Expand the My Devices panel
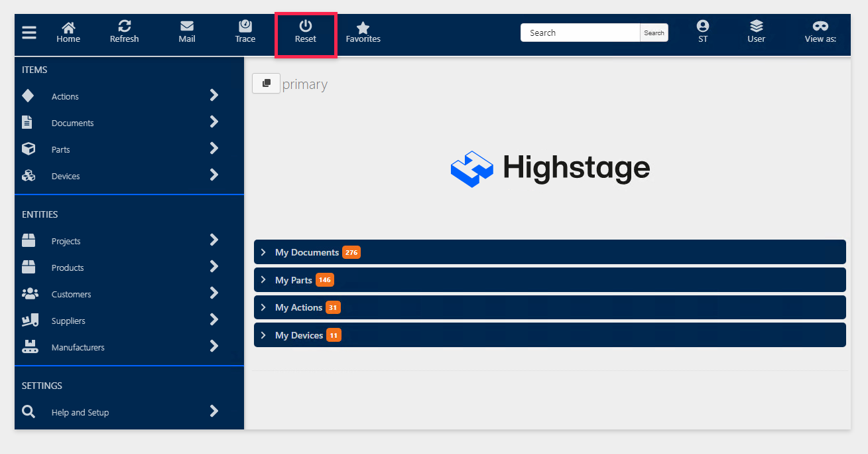Screen dimensions: 868x454 click(x=550, y=335)
